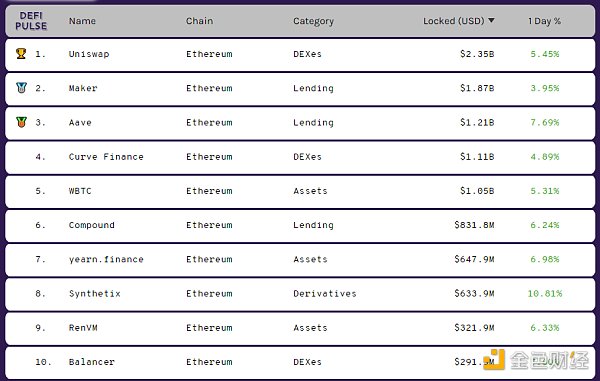Open the WBTC project row
Screen dimensions: 600x381
(x=300, y=191)
